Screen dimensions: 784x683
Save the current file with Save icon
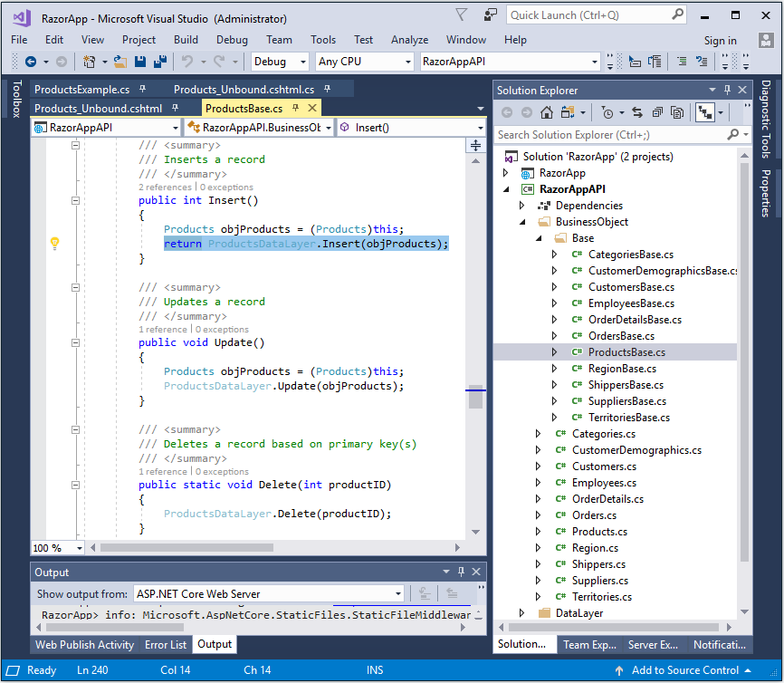140,62
